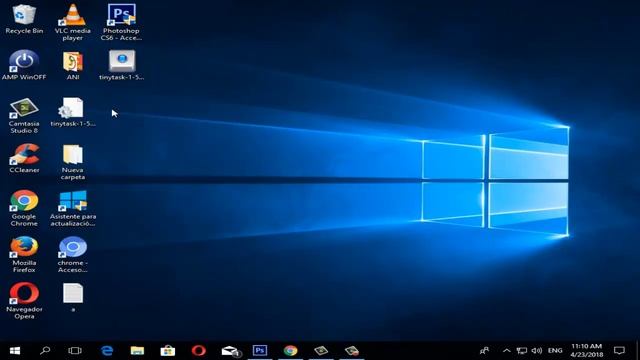This screenshot has width=640, height=360.
Task: Open the Mail app on taskbar
Action: click(x=230, y=351)
